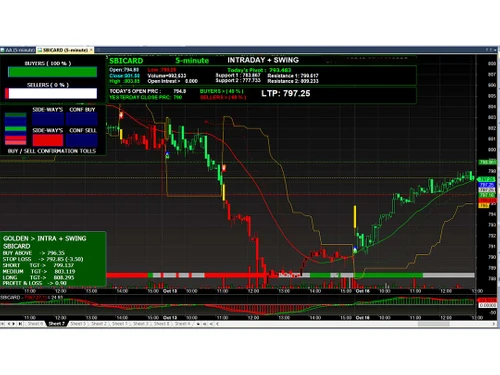This screenshot has width=500, height=375.
Task: Click Resistance 1 value text
Action: coord(293,76)
